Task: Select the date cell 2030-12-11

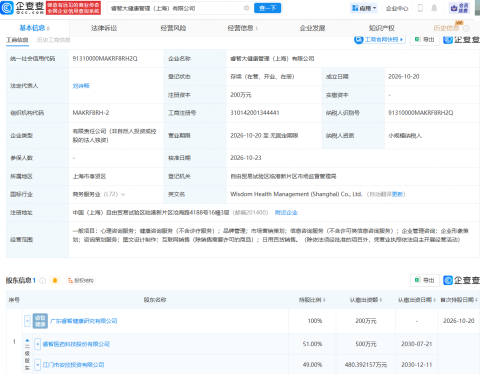Action: click(x=417, y=365)
